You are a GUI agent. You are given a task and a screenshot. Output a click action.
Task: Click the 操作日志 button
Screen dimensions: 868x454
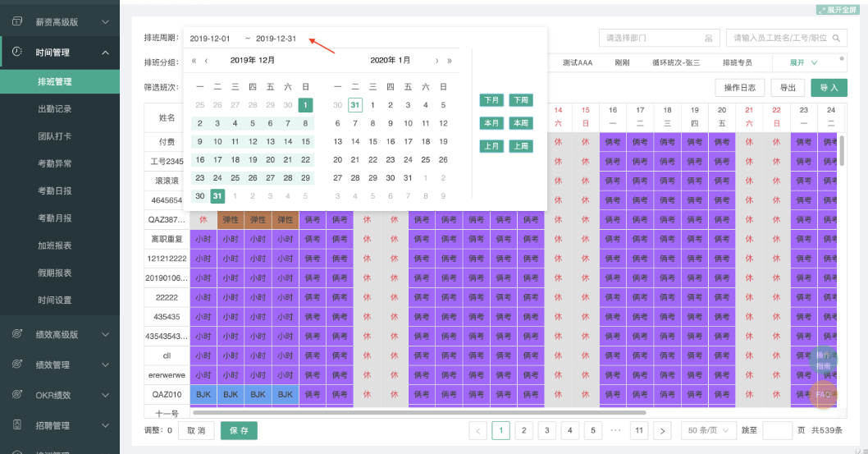pos(739,88)
